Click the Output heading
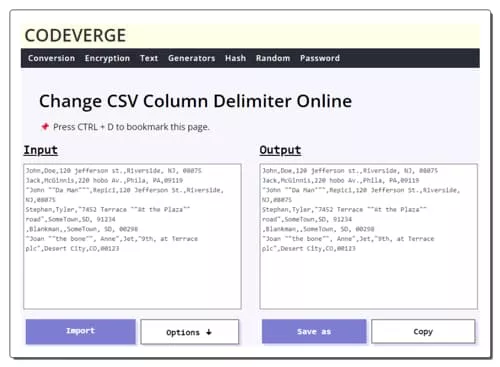The image size is (500, 367). tap(280, 150)
